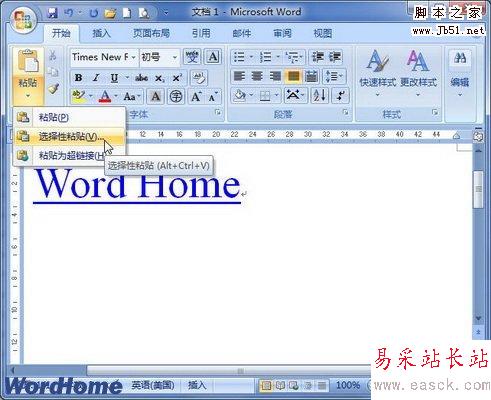Viewport: 491px width, 400px height.
Task: Clear formatting with the eraser icon
Action: click(x=199, y=78)
